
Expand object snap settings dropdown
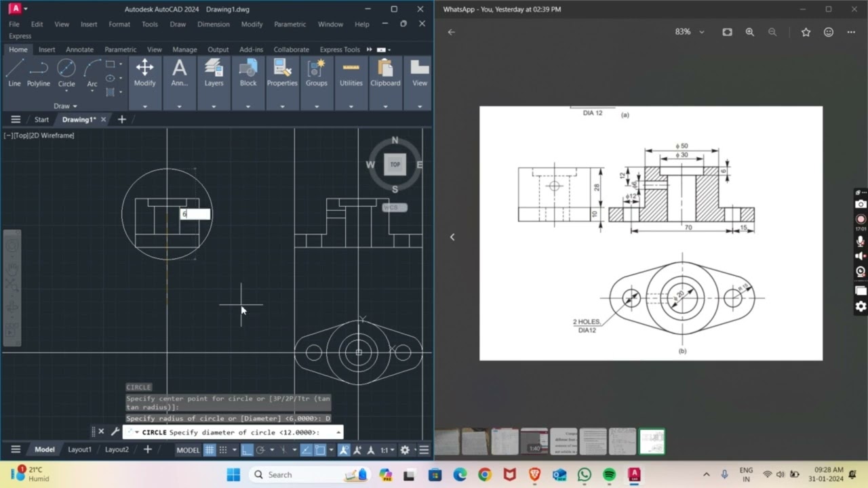click(x=331, y=450)
